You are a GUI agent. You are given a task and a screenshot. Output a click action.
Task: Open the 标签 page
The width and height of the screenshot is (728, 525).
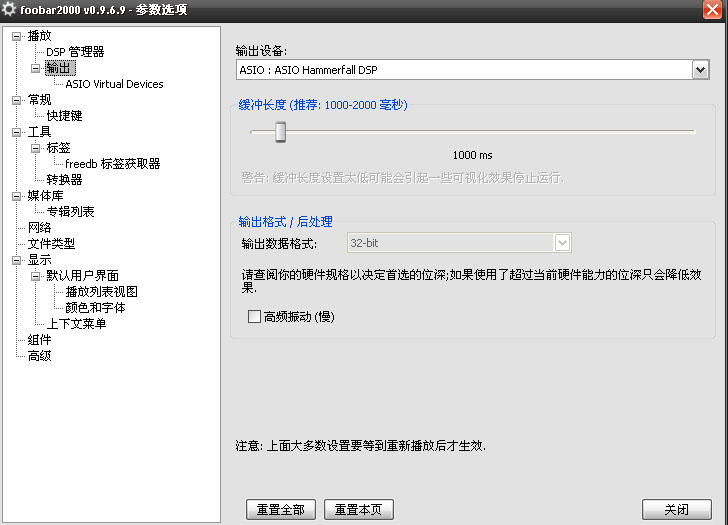click(x=58, y=148)
